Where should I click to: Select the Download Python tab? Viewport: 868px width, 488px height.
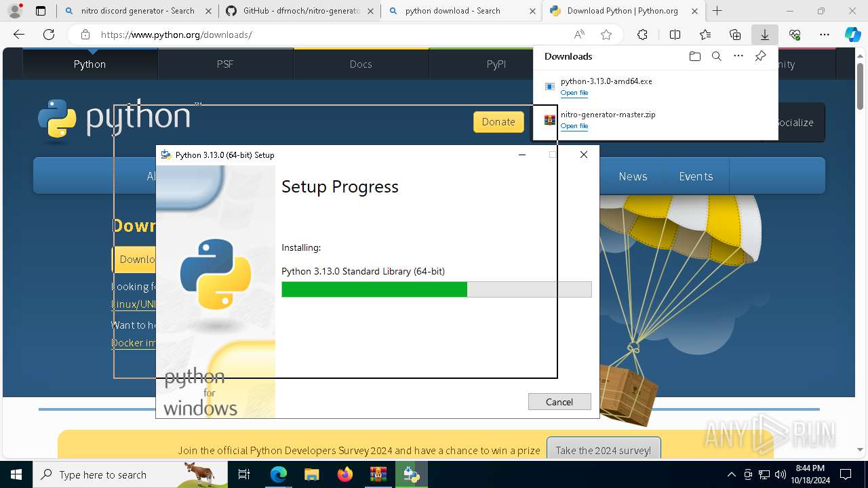click(x=624, y=11)
